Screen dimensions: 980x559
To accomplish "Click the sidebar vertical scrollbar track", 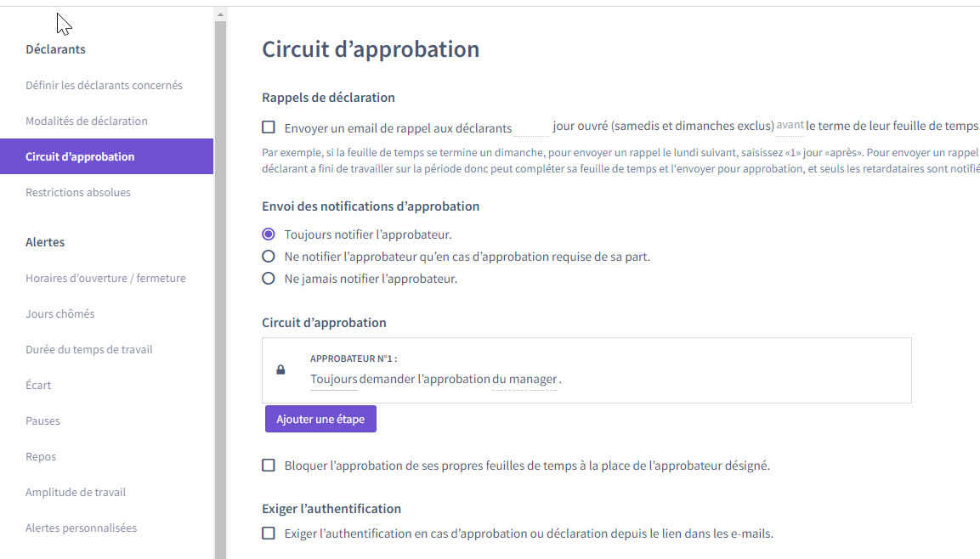I will pos(220,289).
